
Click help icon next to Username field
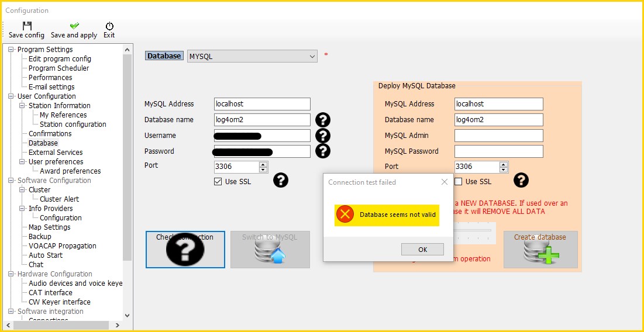click(323, 136)
